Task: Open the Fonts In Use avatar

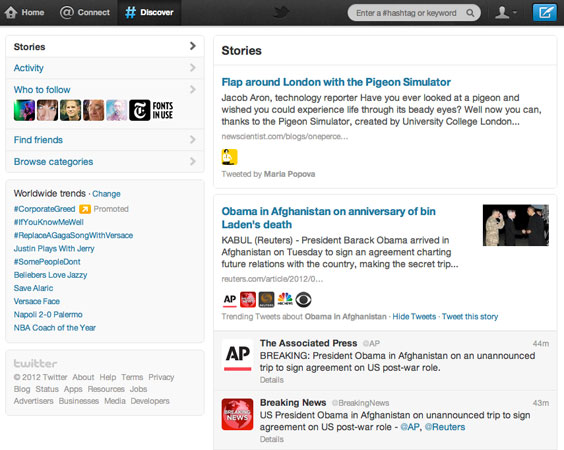Action: pyautogui.click(x=163, y=110)
